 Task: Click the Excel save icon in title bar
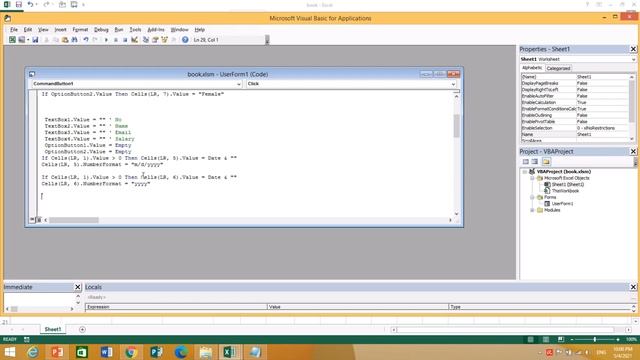pos(18,4)
